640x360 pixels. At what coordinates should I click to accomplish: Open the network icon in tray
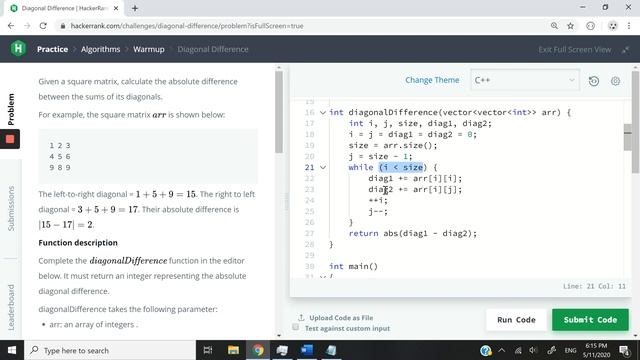coord(518,350)
